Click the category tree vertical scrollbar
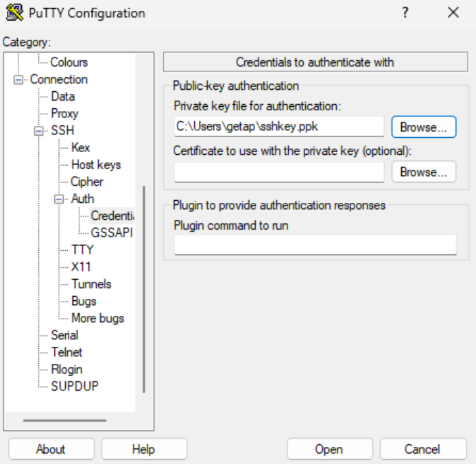This screenshot has height=464, width=476. pos(143,288)
